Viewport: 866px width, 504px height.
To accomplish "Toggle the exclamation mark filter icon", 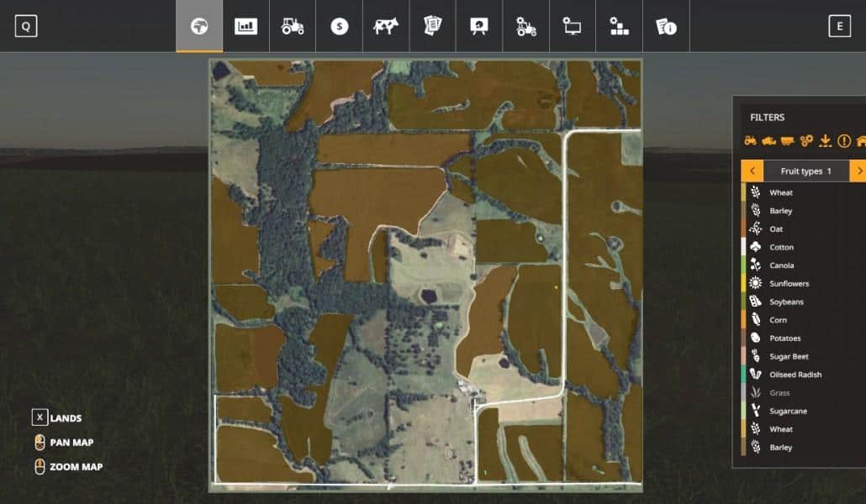I will pos(844,141).
